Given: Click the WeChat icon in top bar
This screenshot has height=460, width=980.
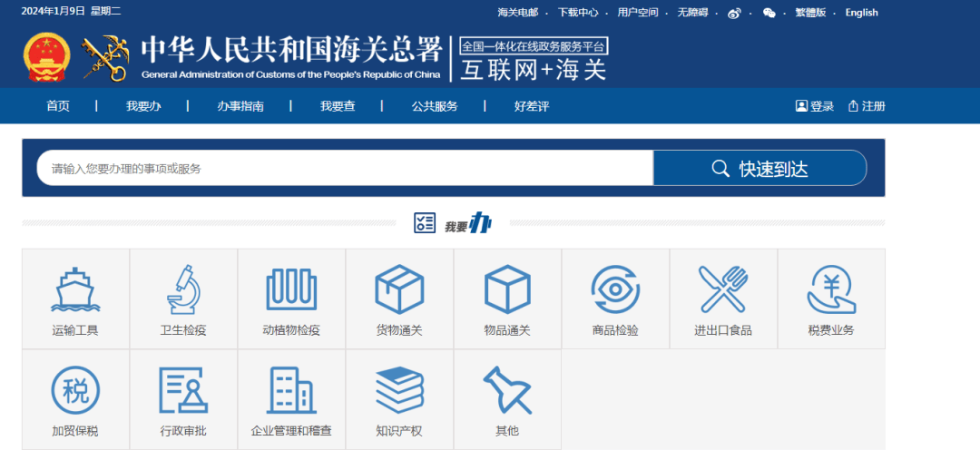Looking at the screenshot, I should pyautogui.click(x=769, y=13).
